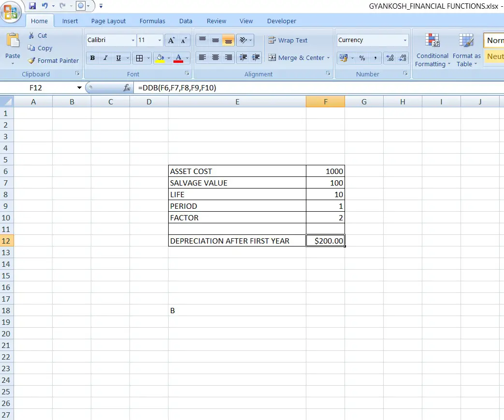Switch to the Page Layout tab
The width and height of the screenshot is (504, 420).
108,21
